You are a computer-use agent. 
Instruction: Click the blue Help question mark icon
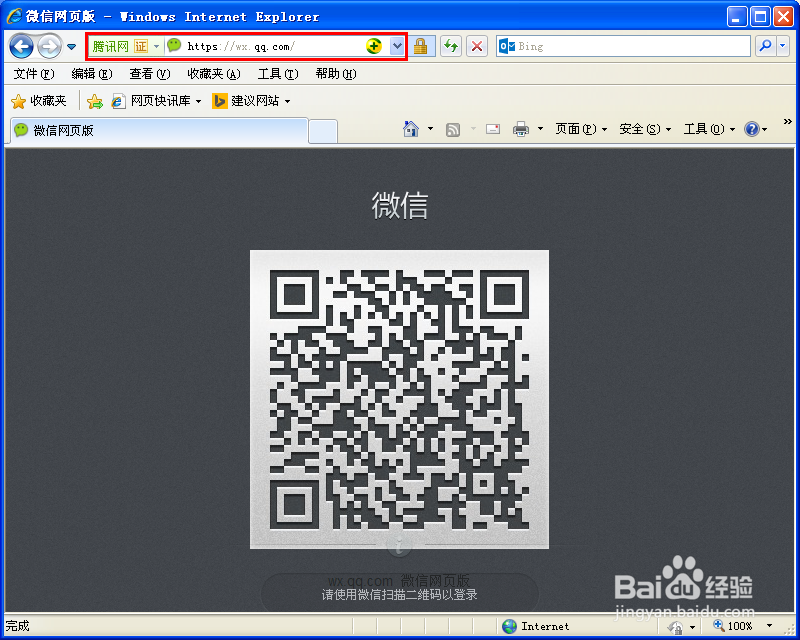click(x=752, y=129)
